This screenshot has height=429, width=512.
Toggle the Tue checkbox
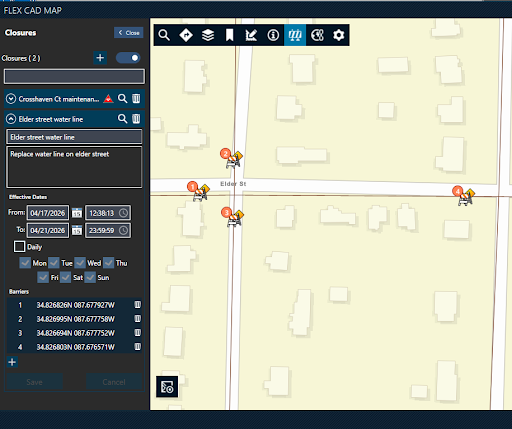click(x=54, y=263)
